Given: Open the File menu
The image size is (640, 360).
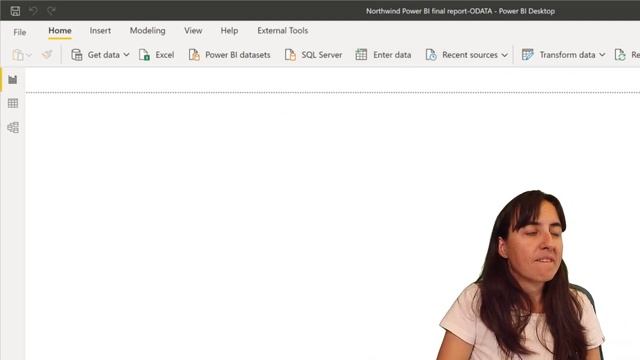Looking at the screenshot, I should pyautogui.click(x=20, y=32).
